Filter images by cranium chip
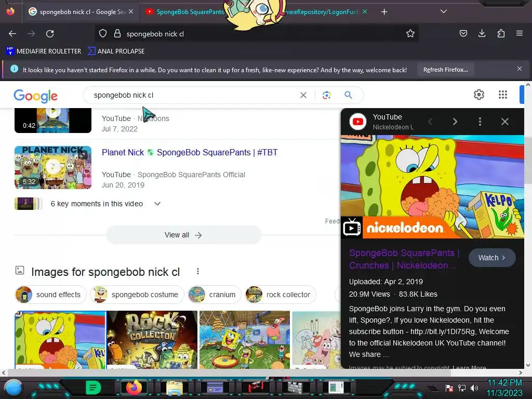 (214, 295)
